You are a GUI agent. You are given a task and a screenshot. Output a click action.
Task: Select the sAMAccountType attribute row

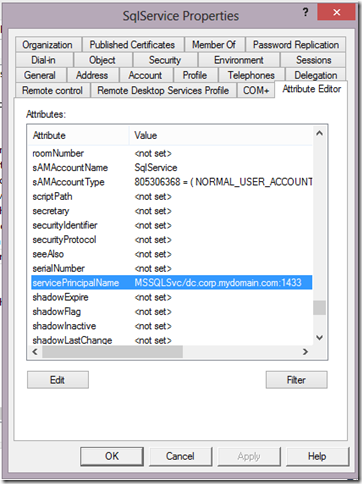[x=171, y=182]
